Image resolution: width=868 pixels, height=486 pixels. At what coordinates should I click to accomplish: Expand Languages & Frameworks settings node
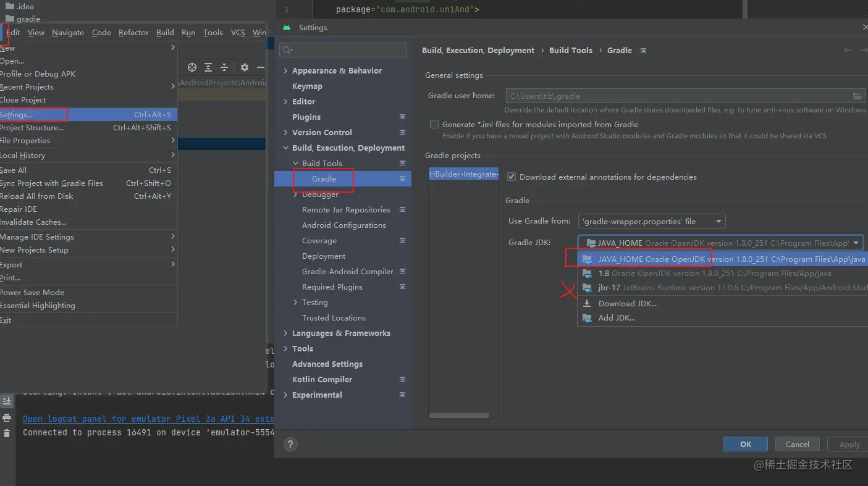click(285, 333)
